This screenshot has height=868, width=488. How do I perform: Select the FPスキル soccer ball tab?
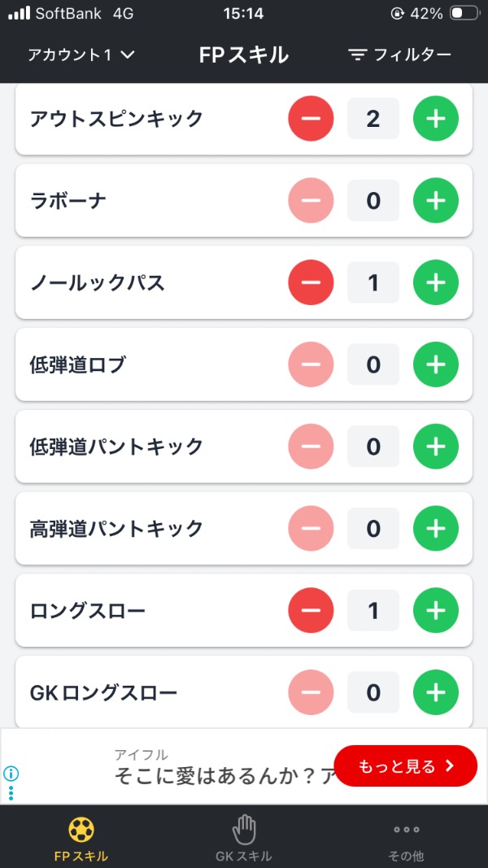(81, 840)
